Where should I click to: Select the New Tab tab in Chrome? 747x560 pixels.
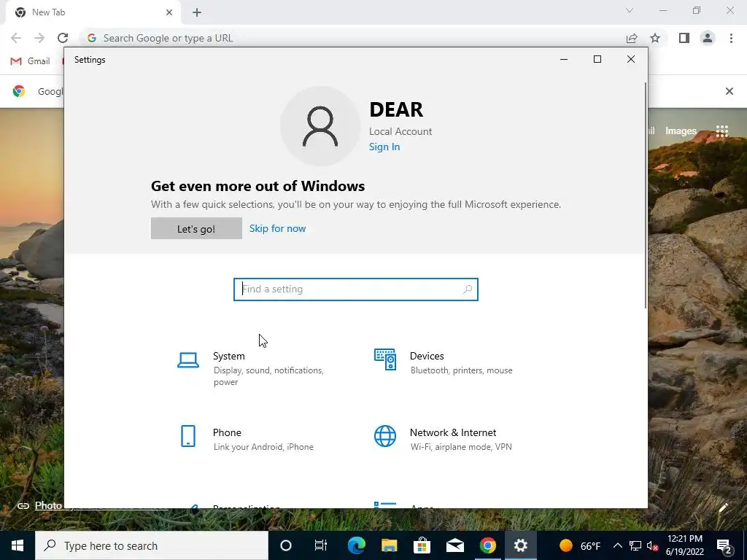point(93,12)
